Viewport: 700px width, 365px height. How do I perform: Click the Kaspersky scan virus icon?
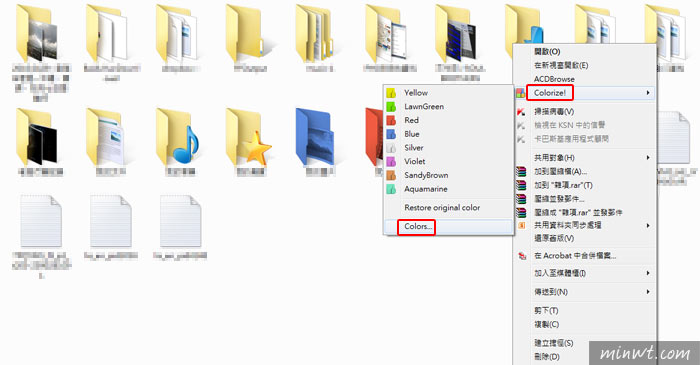[521, 112]
